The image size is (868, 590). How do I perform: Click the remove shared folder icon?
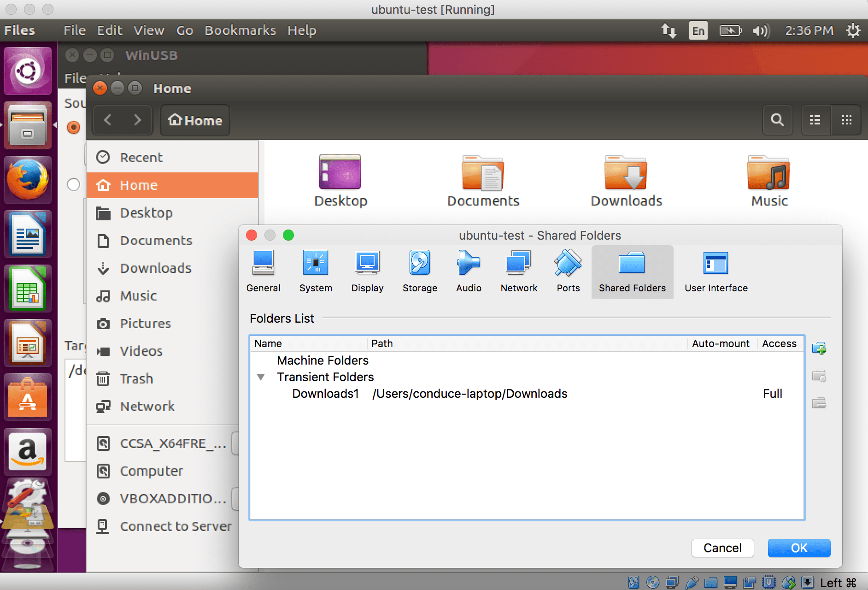coord(819,403)
